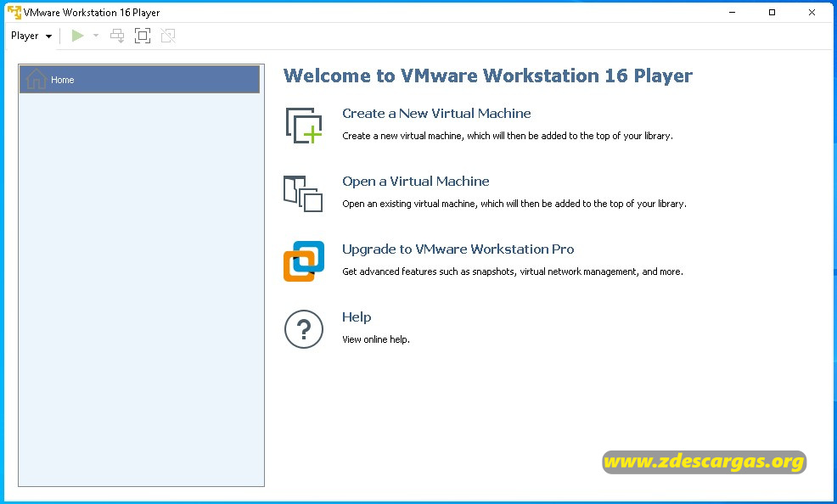Viewport: 837px width, 504px height.
Task: Select Home in the library list
Action: click(x=140, y=80)
